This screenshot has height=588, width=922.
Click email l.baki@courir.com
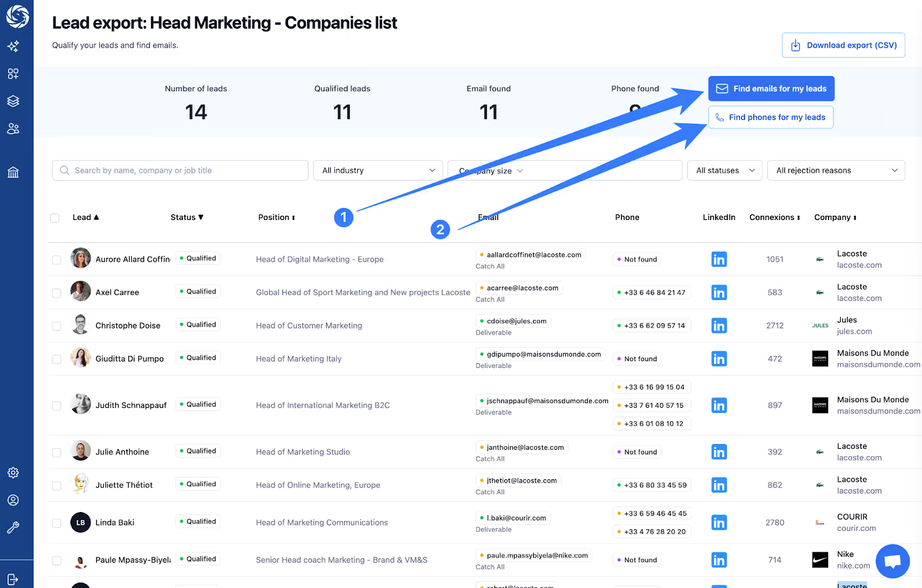pos(513,518)
